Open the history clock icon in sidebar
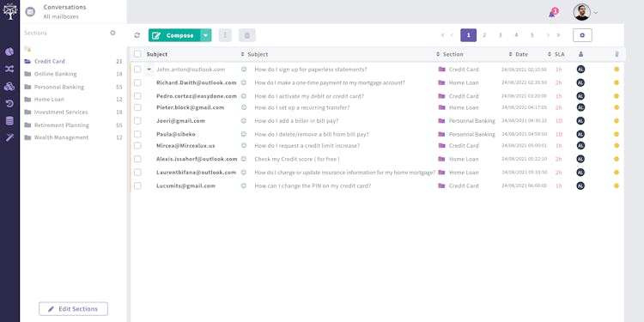Image resolution: width=644 pixels, height=322 pixels. point(9,104)
